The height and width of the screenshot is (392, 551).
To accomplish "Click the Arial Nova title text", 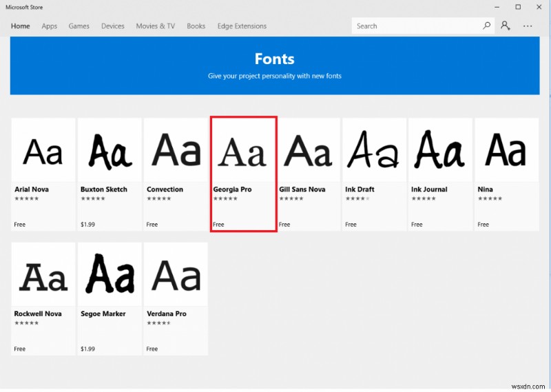I will (32, 189).
